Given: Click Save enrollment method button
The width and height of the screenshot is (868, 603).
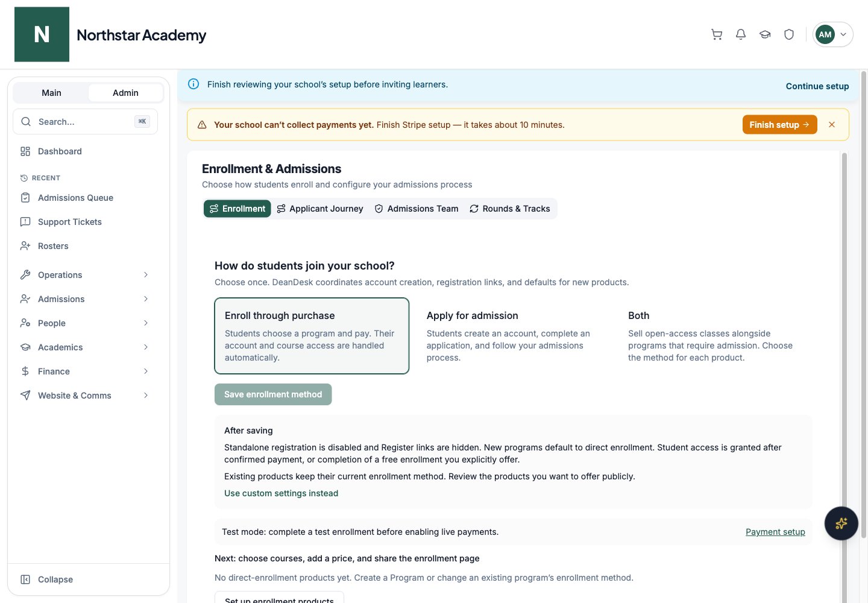Looking at the screenshot, I should click(x=273, y=394).
